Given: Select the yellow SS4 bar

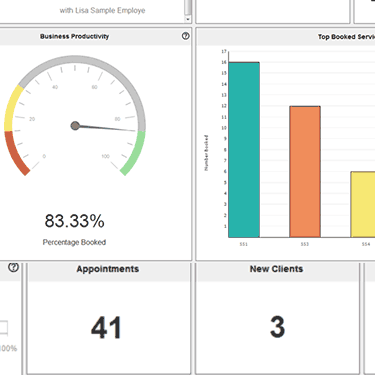Looking at the screenshot, I should point(363,204).
